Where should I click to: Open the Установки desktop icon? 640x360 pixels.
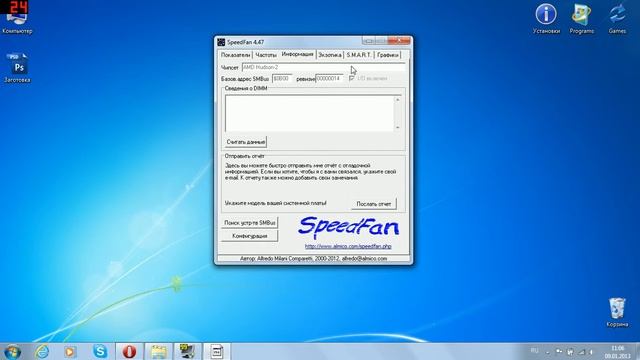coord(546,19)
